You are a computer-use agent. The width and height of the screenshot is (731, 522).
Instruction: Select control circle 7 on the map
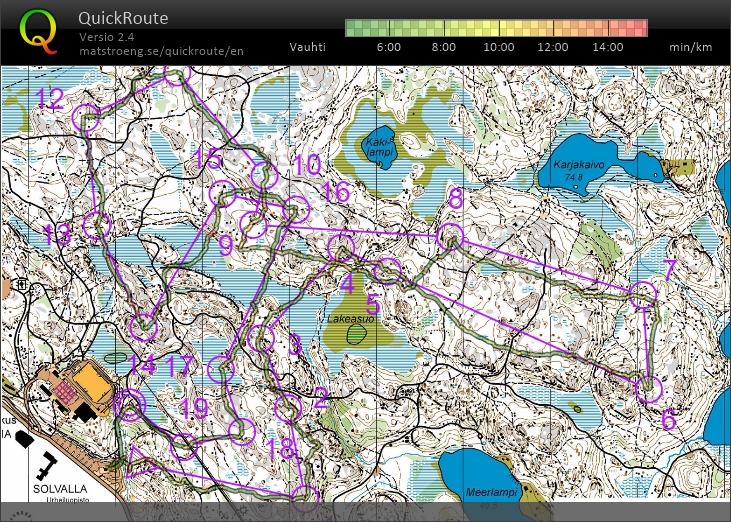(644, 294)
